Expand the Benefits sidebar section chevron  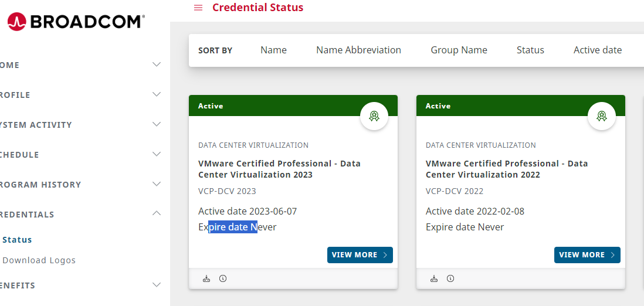tap(157, 285)
